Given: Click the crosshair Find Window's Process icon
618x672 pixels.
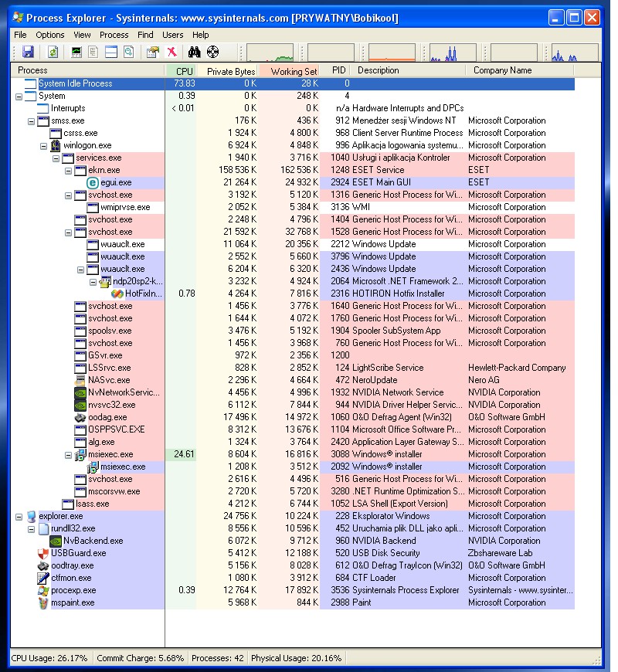Looking at the screenshot, I should click(x=213, y=53).
